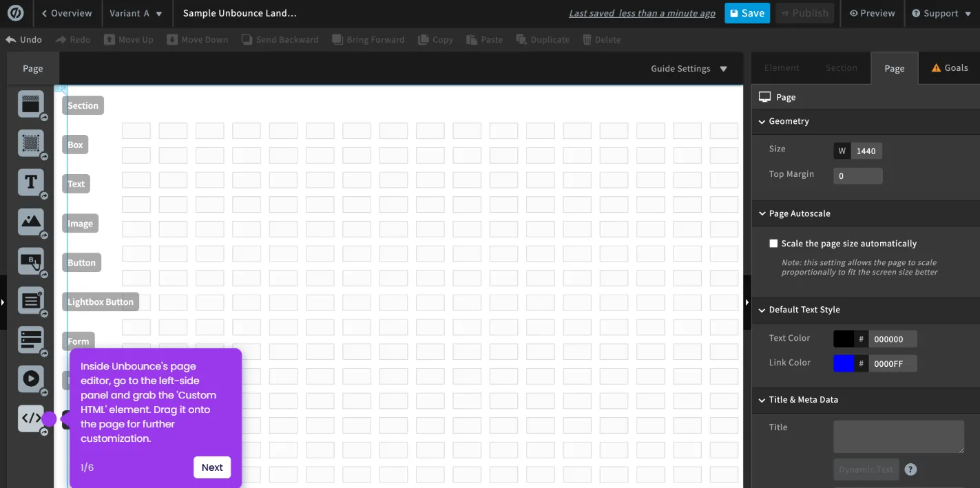The width and height of the screenshot is (980, 488).
Task: Open the page Preview
Action: pos(872,13)
